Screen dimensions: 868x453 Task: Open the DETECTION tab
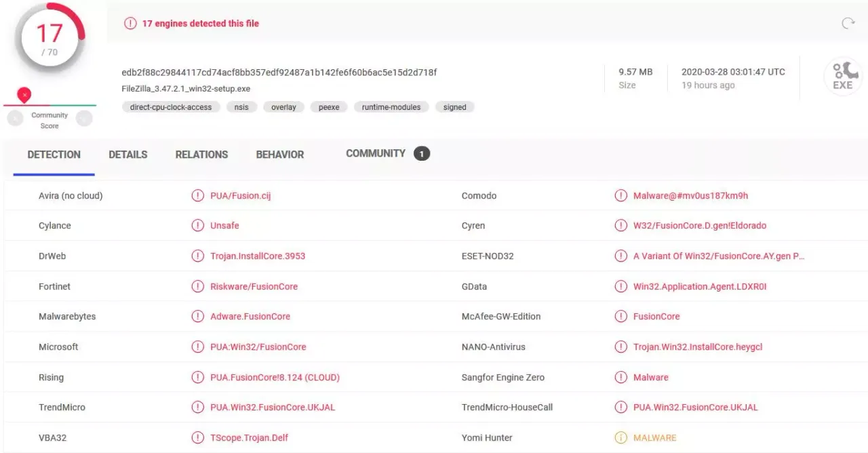54,155
